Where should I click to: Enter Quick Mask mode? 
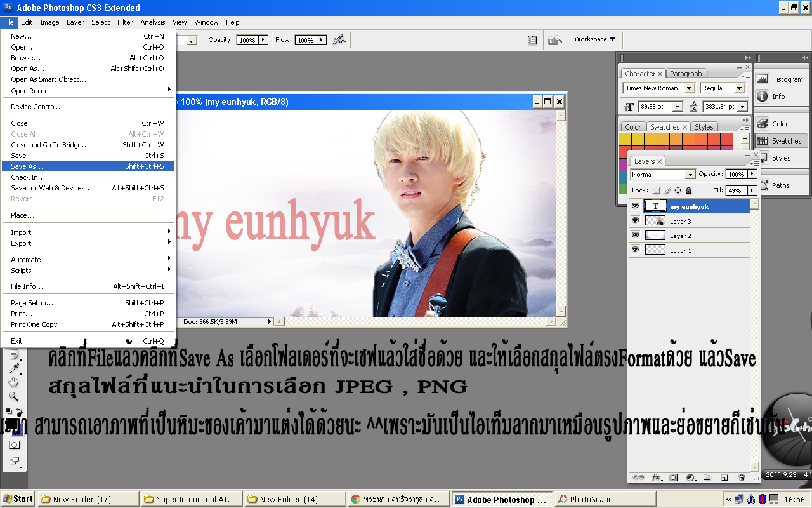point(14,445)
